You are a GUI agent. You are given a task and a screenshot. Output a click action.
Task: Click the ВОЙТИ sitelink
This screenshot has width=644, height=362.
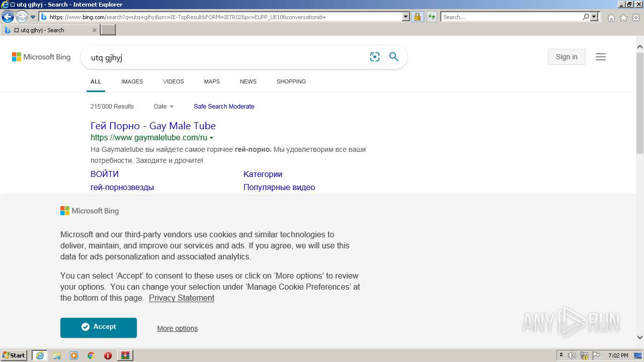tap(105, 174)
